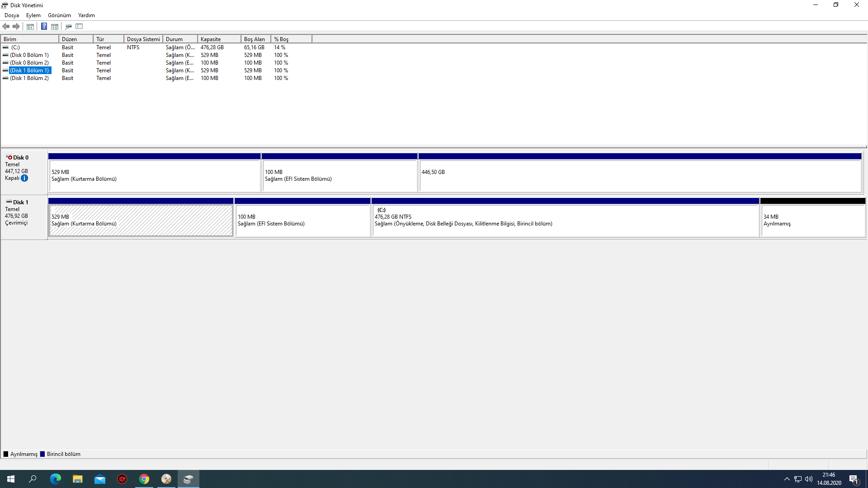Screen dimensions: 868x488
Task: Open Google Chrome from the taskbar
Action: point(144,479)
